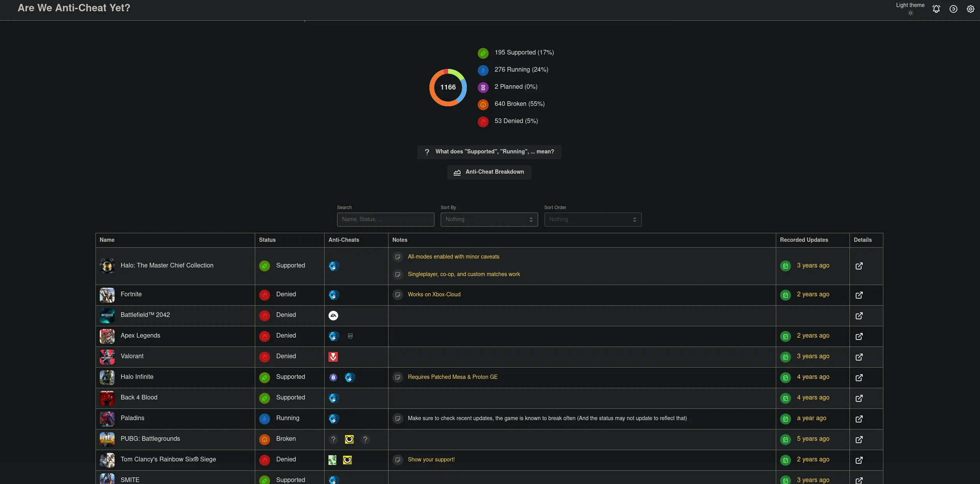Image resolution: width=980 pixels, height=484 pixels.
Task: Open the Works on Xbox-Cloud note
Action: tap(434, 295)
